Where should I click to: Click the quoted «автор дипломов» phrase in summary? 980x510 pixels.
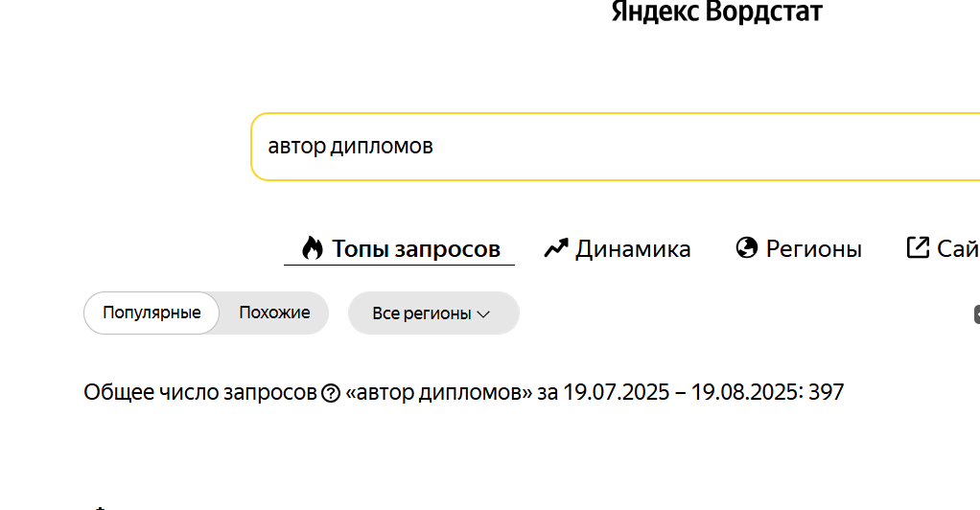pos(439,392)
